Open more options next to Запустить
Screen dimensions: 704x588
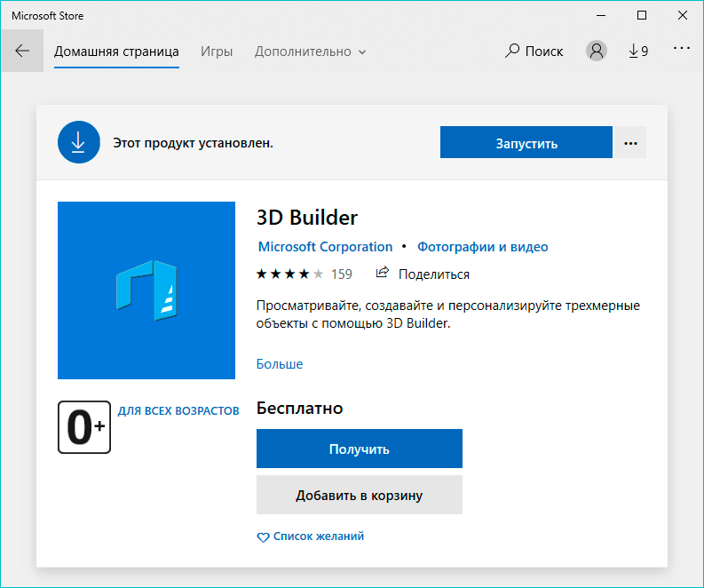click(630, 142)
